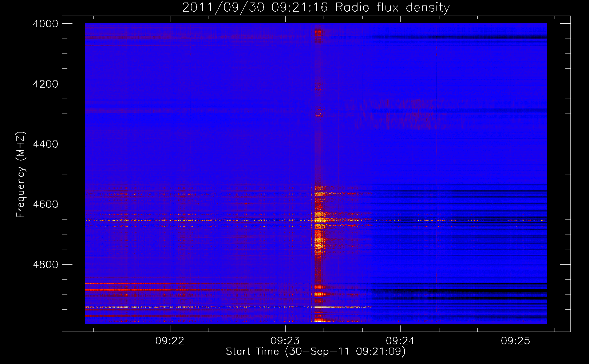Click the 4200 frequency tick label

click(46, 84)
